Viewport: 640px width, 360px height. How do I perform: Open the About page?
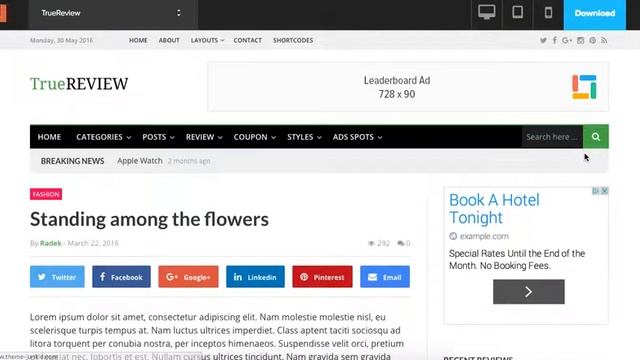pos(169,40)
